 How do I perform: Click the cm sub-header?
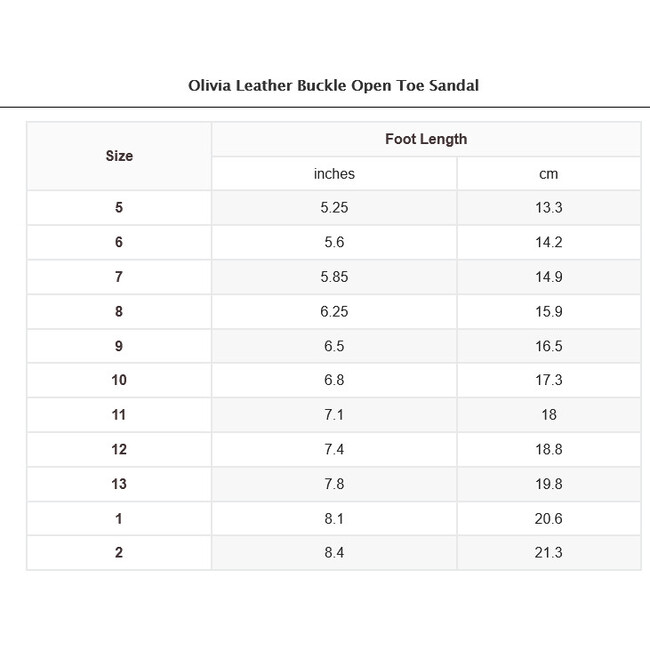pyautogui.click(x=549, y=174)
